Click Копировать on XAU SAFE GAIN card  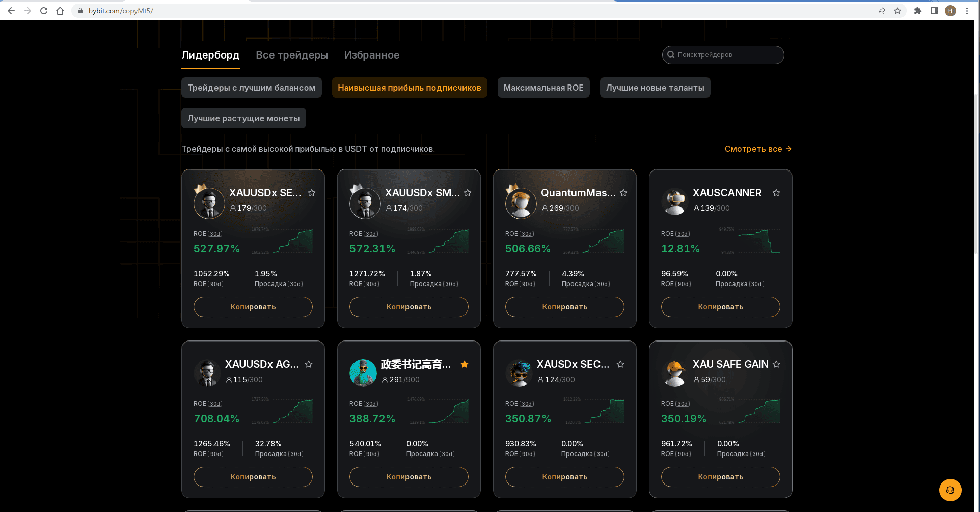721,477
